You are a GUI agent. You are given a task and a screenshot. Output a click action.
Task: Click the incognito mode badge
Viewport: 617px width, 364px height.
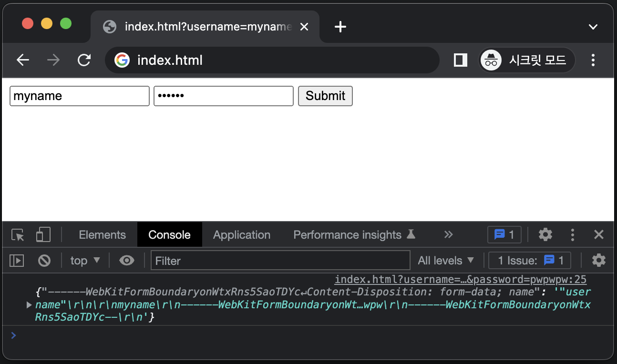click(x=527, y=60)
